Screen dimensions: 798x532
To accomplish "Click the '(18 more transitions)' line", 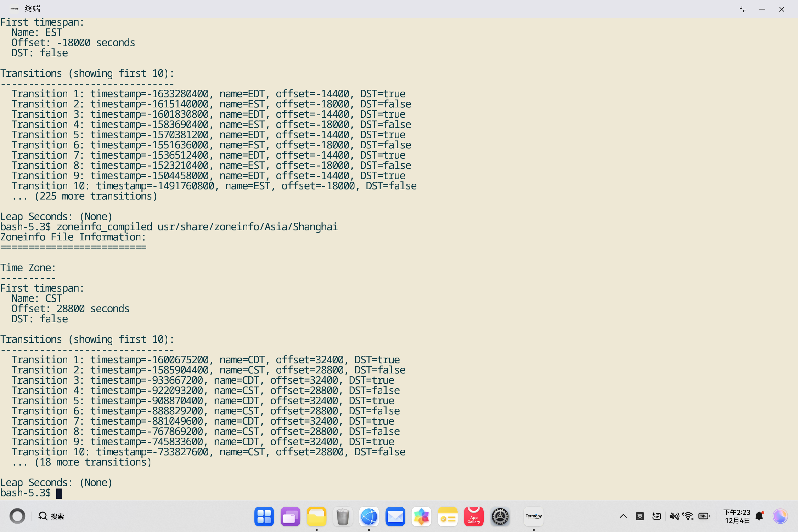I will (x=81, y=462).
